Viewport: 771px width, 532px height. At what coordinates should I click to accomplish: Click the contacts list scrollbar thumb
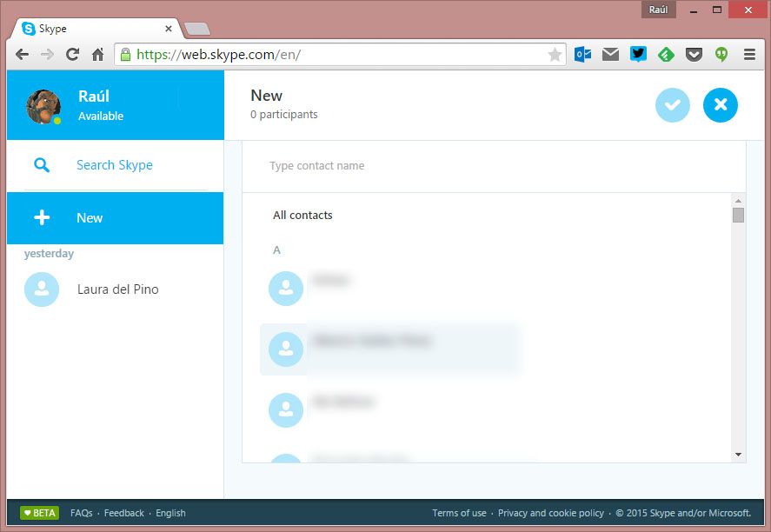pyautogui.click(x=738, y=215)
